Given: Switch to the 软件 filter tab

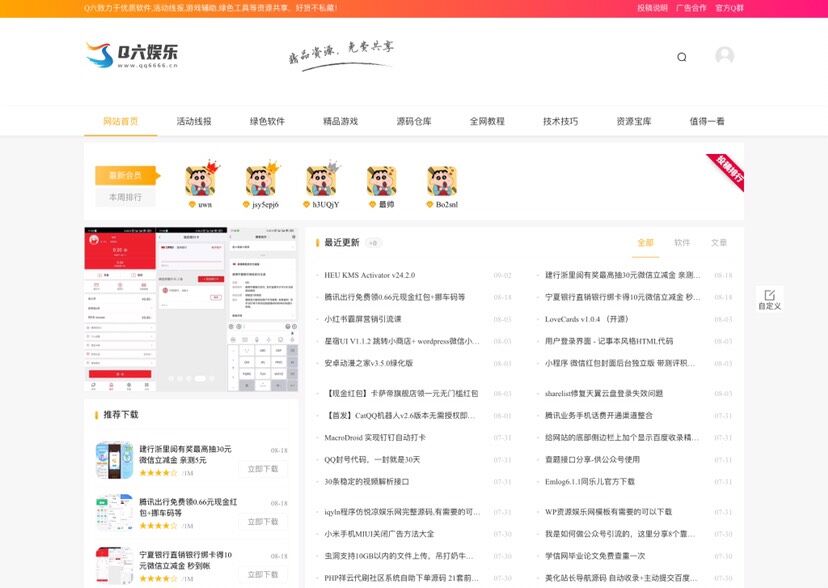Looking at the screenshot, I should pyautogui.click(x=682, y=243).
